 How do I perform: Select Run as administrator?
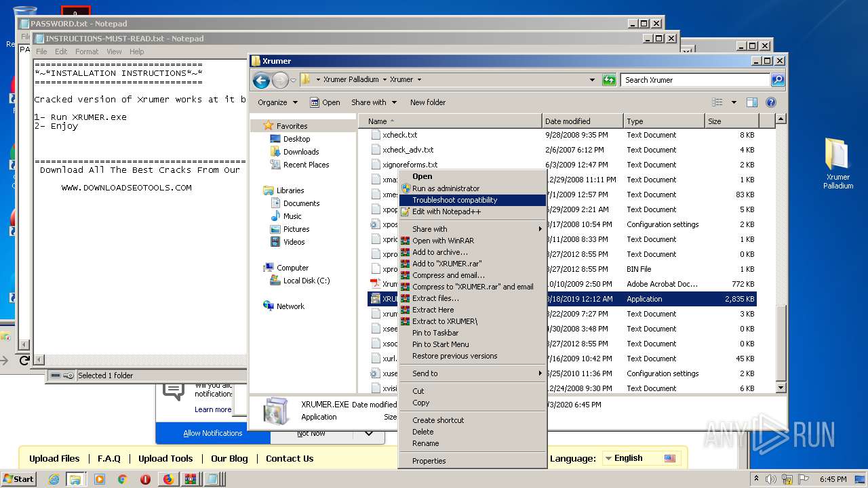pos(472,188)
